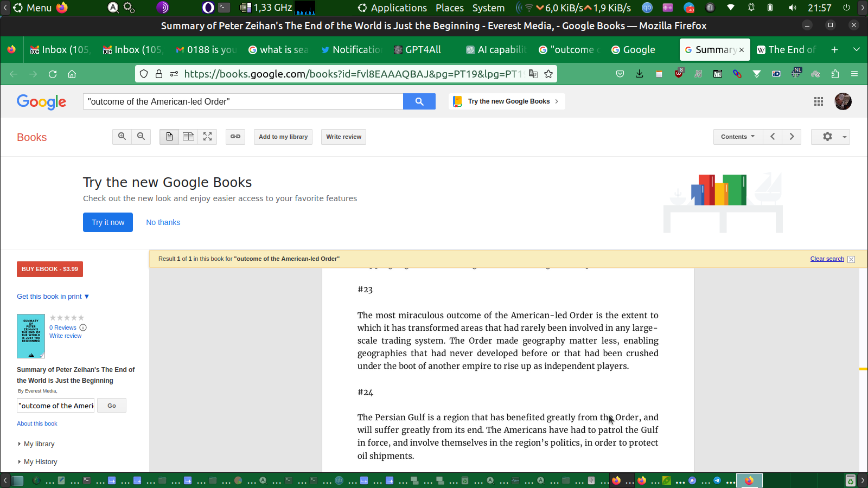Click the blue Google search button

tap(419, 101)
